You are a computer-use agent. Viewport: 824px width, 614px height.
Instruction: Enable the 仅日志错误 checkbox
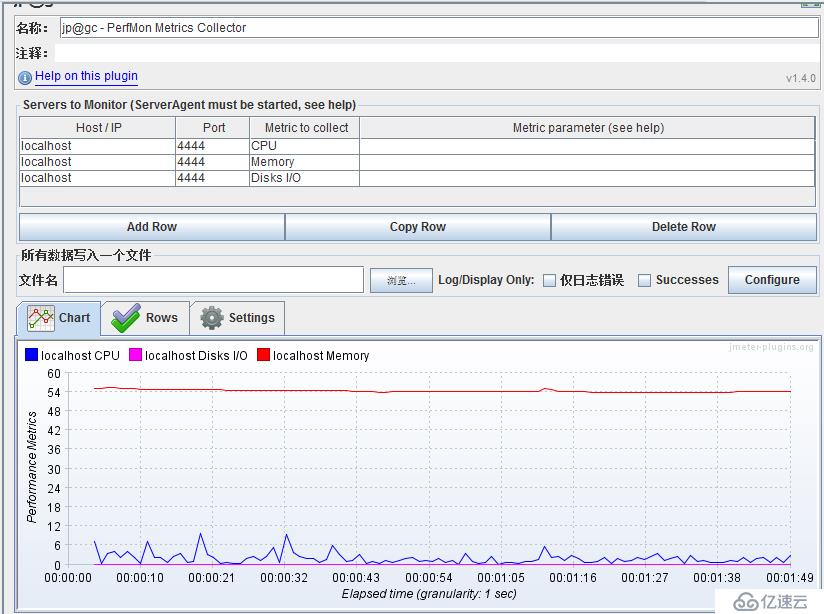pos(549,280)
